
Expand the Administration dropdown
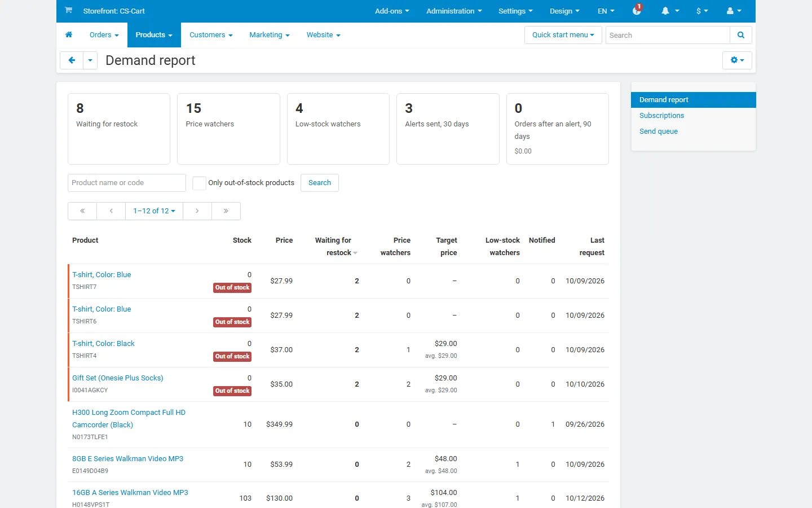click(454, 11)
